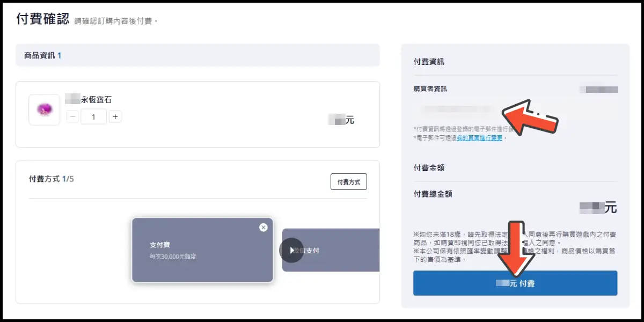644x322 pixels.
Task: Click the 付費總金額 label
Action: 433,194
